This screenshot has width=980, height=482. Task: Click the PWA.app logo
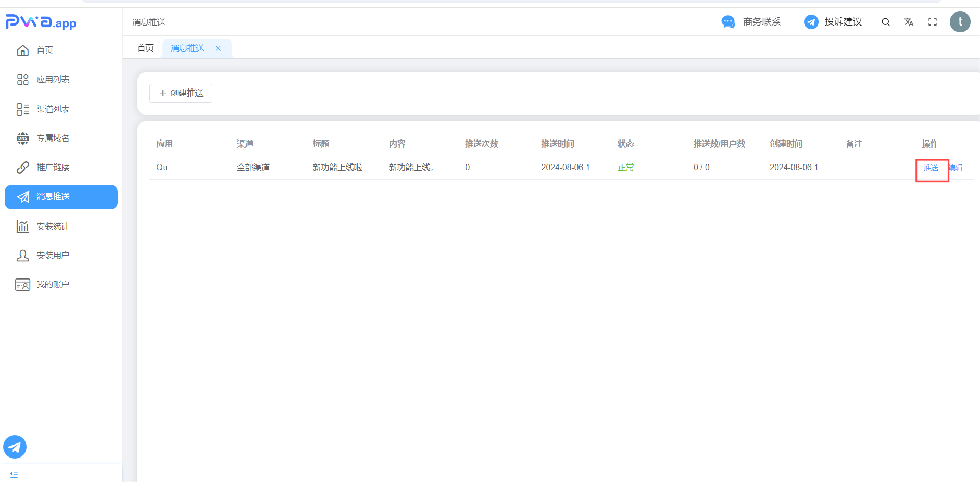pyautogui.click(x=41, y=22)
